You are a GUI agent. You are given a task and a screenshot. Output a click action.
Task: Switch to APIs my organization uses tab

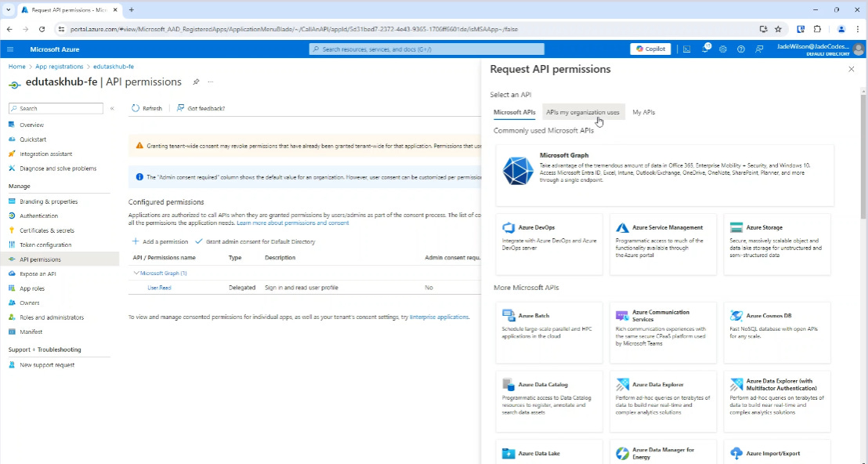pos(583,112)
